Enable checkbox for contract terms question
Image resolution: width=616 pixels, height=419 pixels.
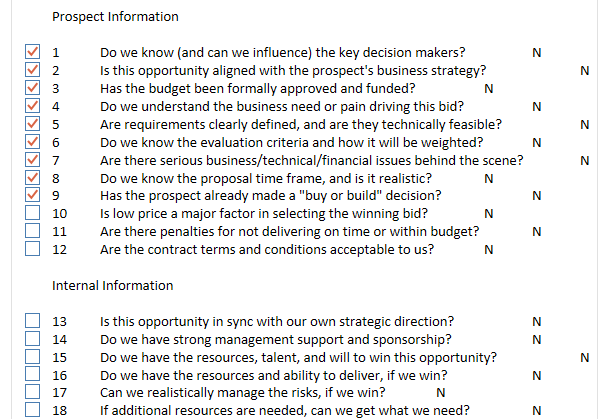coord(33,250)
